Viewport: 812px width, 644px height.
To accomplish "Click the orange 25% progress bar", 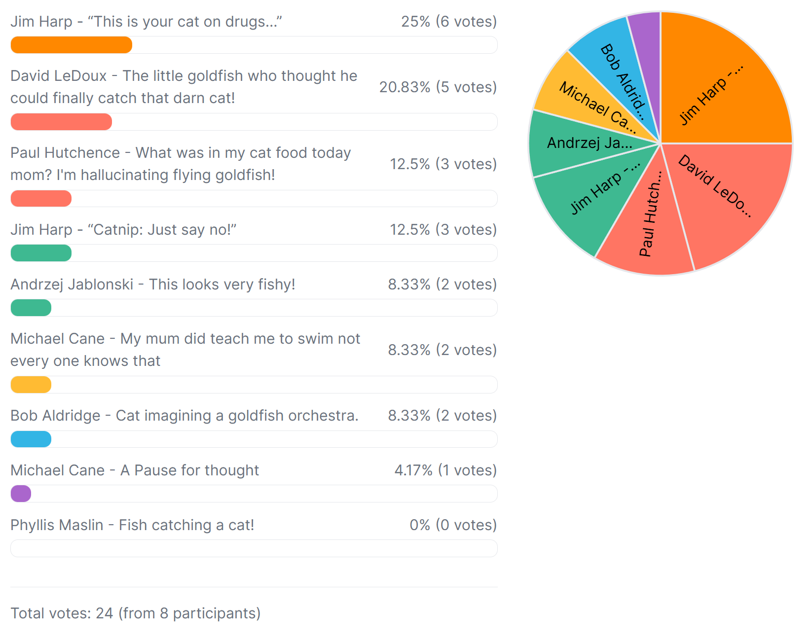I will 72,45.
